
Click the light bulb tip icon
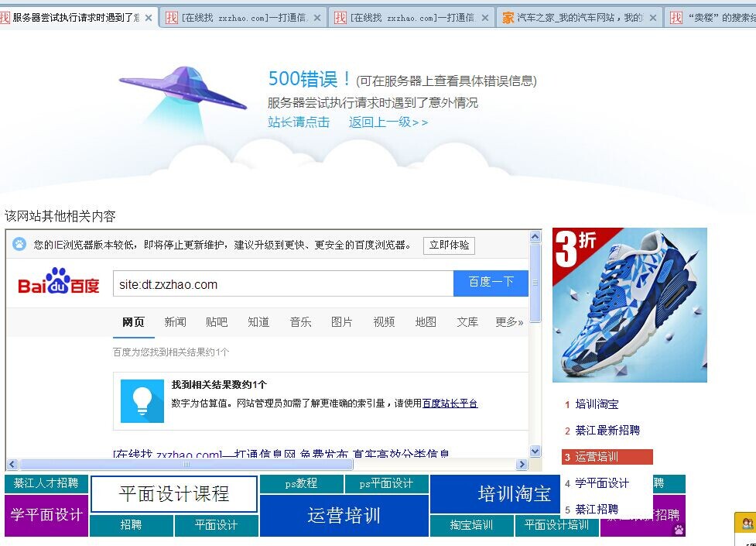[142, 400]
